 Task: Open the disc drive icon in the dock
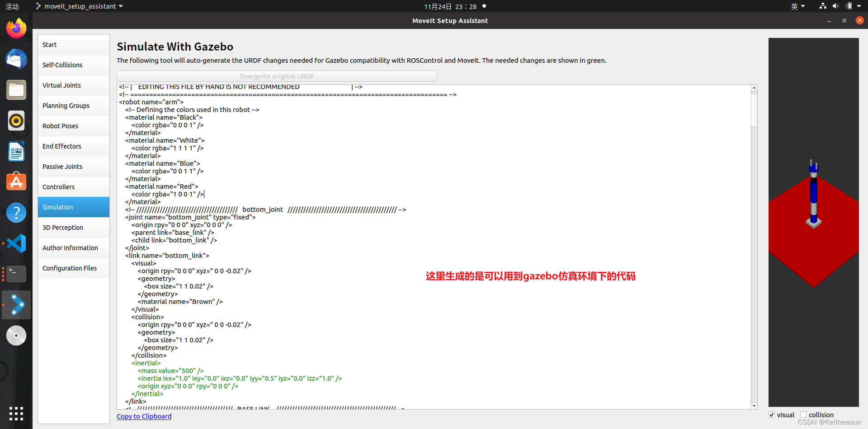coord(16,336)
